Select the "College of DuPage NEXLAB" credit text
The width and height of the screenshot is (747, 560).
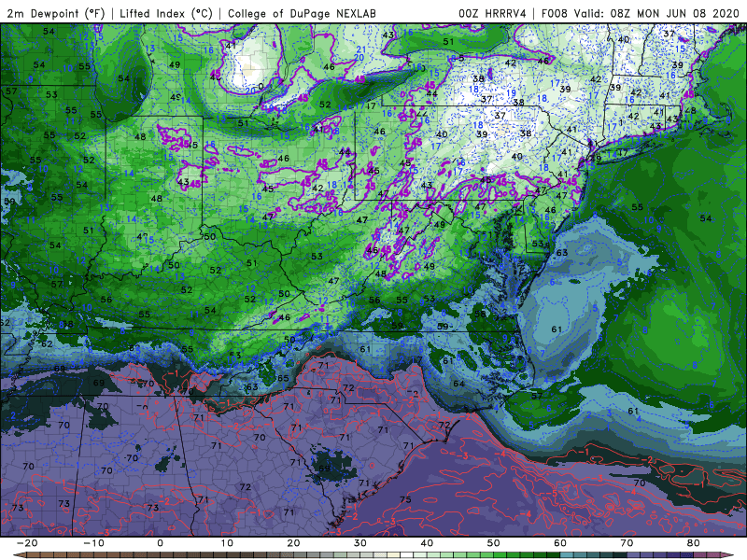(302, 13)
